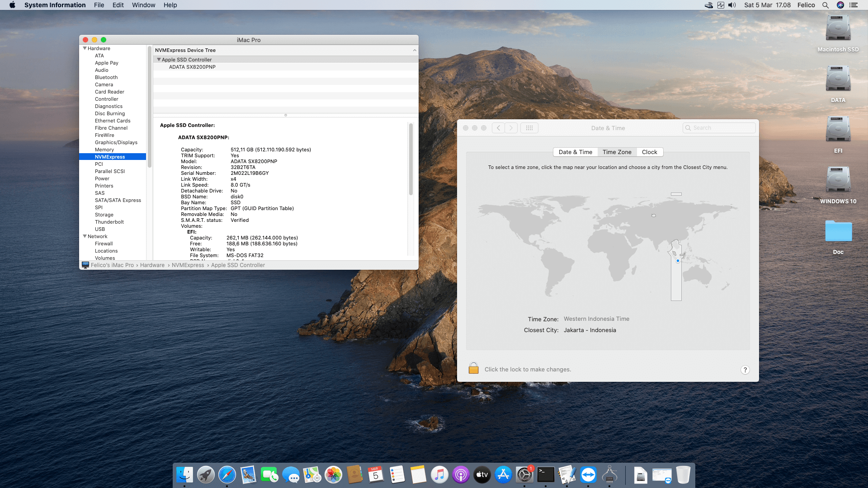
Task: Click the Search field in preferences
Action: click(719, 128)
